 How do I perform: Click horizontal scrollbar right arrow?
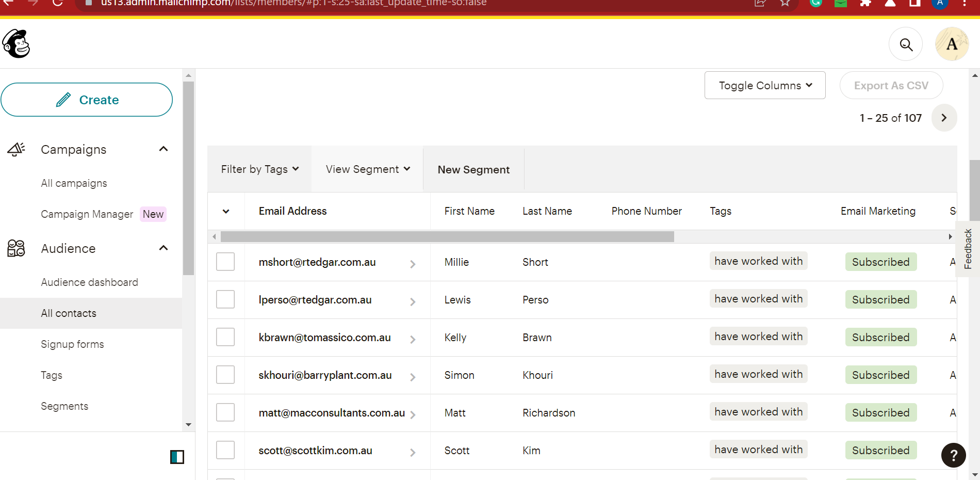point(950,236)
